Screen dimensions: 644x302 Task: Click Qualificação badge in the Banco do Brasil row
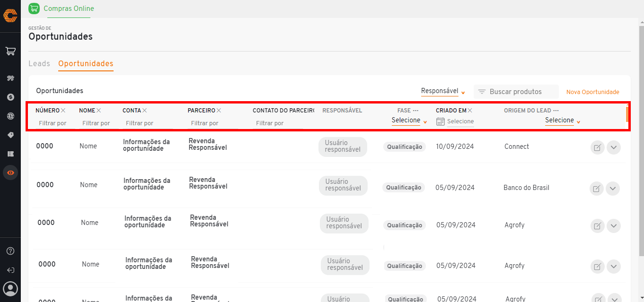tap(404, 188)
